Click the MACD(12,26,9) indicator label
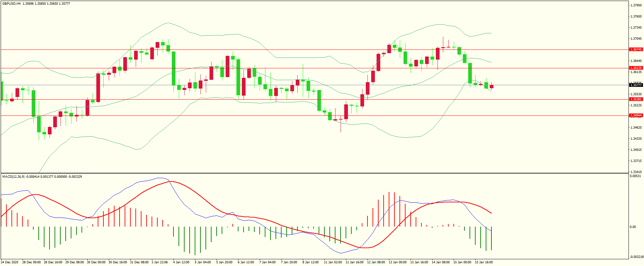 [x=13, y=177]
